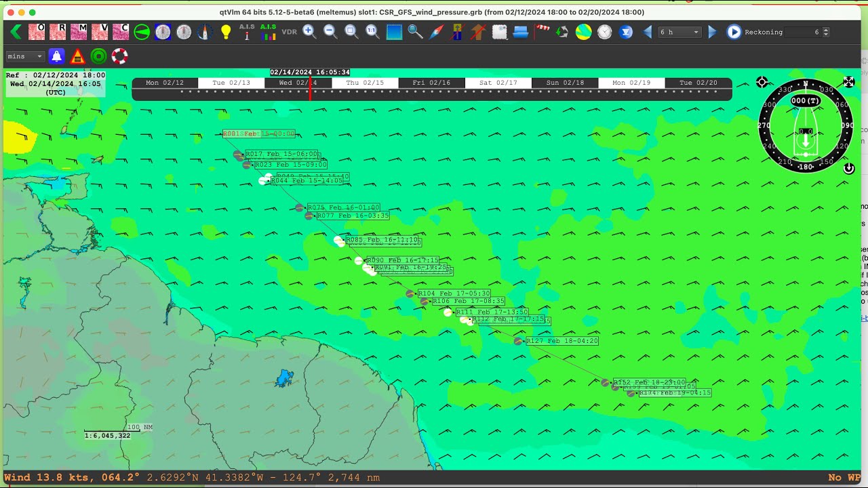
Task: Click the blue play button
Action: 734,32
